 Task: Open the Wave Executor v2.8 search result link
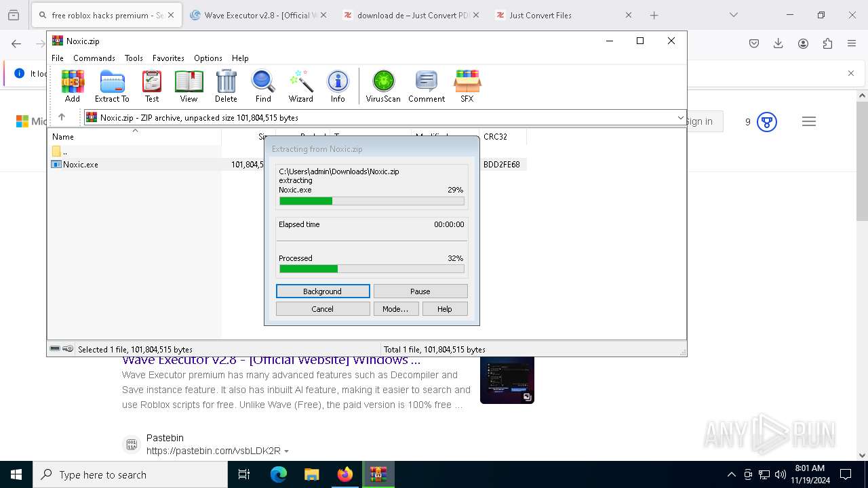click(x=271, y=361)
